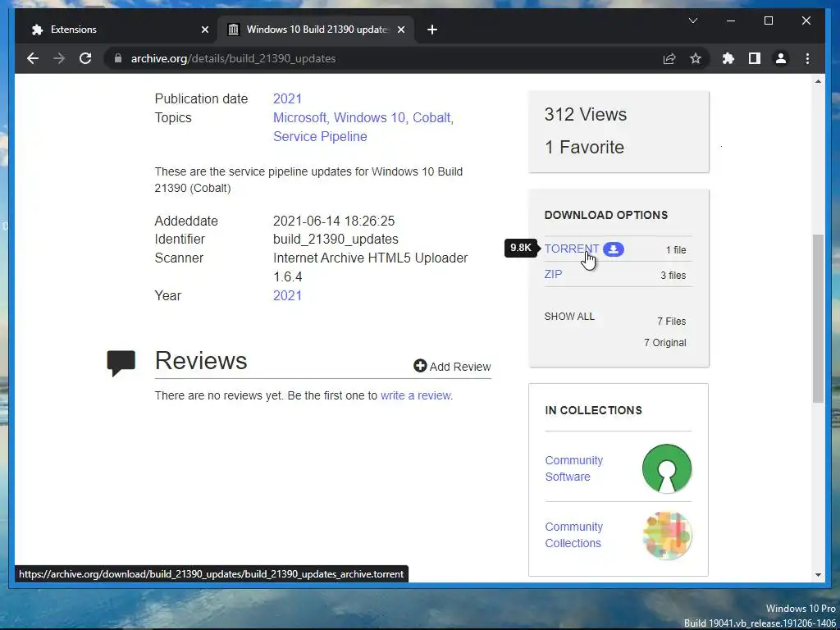Open the tab search chevron
The height and width of the screenshot is (630, 840).
pos(693,21)
